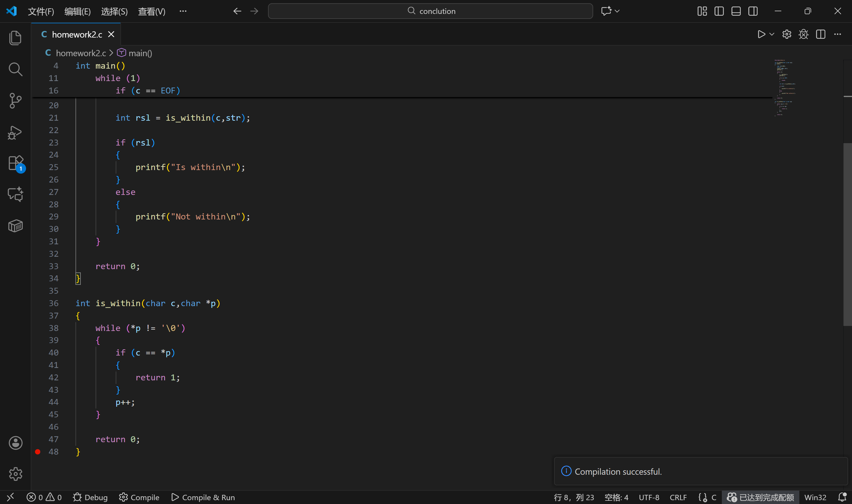Open the Copilot chat dropdown in title bar
This screenshot has height=504, width=852.
(x=617, y=11)
